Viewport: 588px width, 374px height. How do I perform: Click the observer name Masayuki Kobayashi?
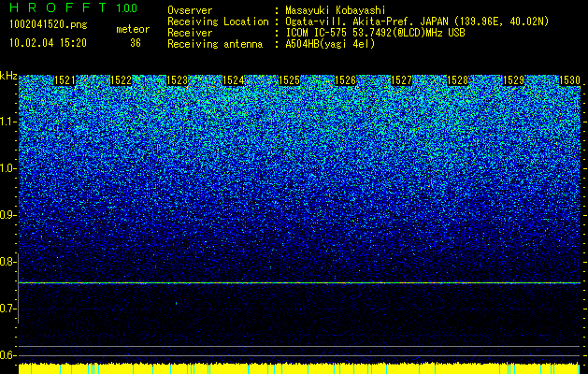click(x=336, y=10)
